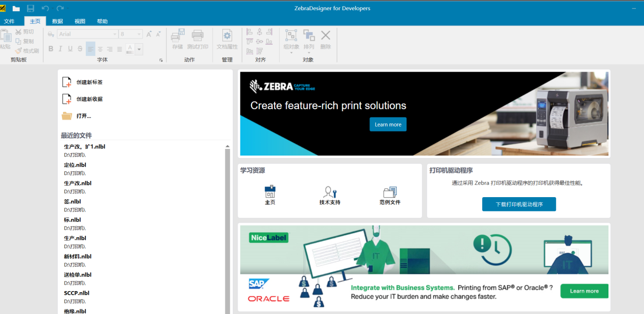Select left text alignment
The height and width of the screenshot is (314, 644).
tap(90, 49)
